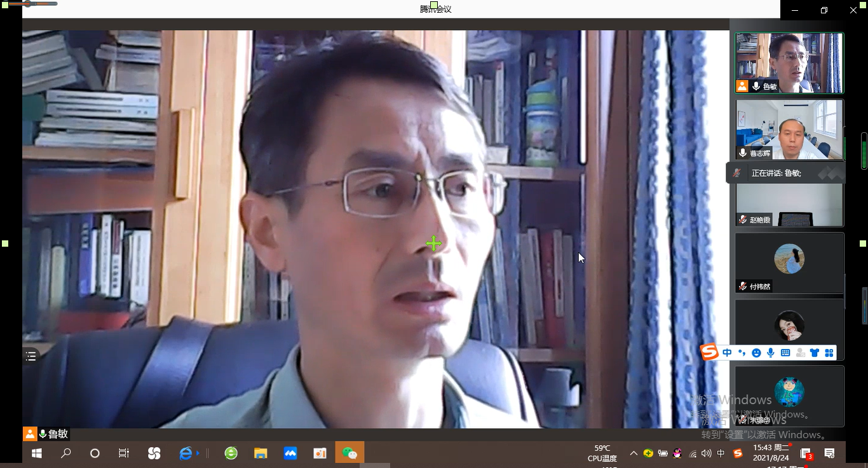
Task: Click the slider at the top-left corner
Action: pos(29,4)
